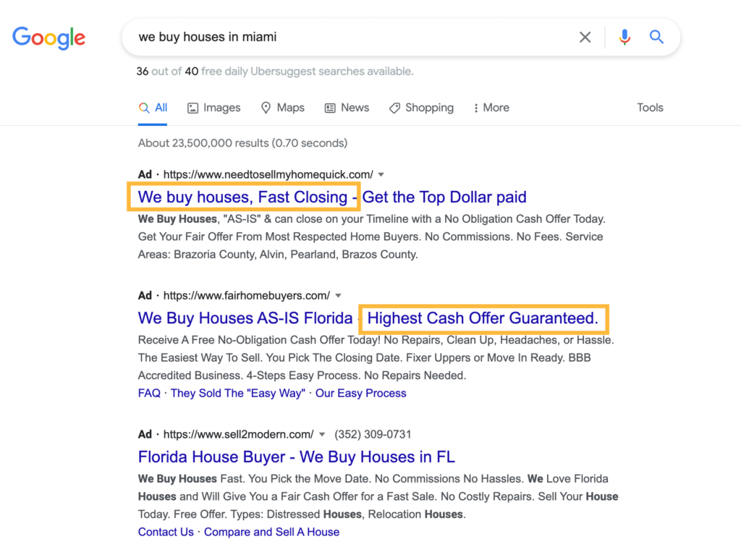Click the Contact Us sitelink for sell2modern

[165, 532]
